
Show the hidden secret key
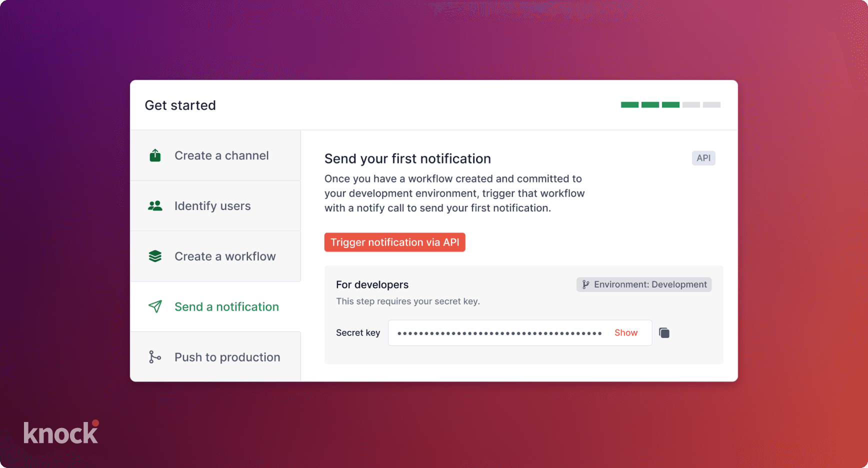pos(625,333)
